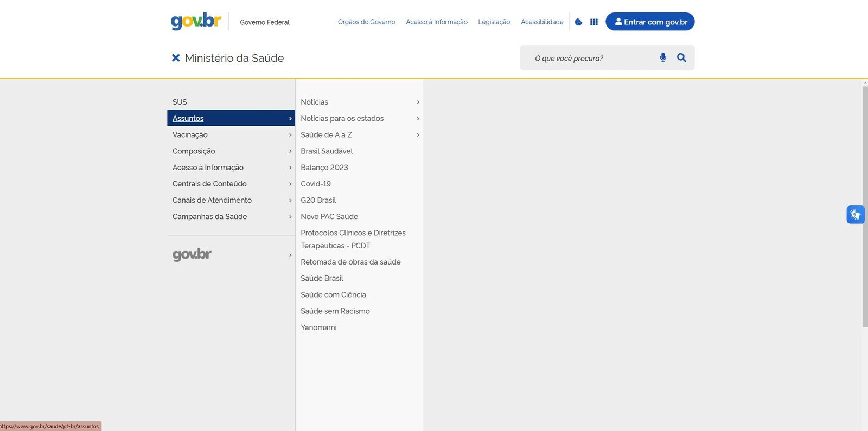
Task: Expand Notícias submenu chevron
Action: pyautogui.click(x=418, y=102)
